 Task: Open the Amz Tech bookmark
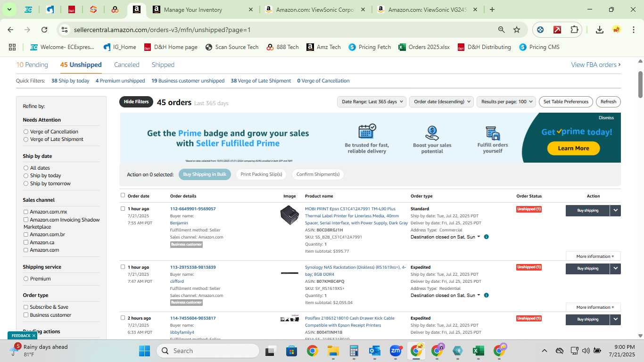tap(323, 47)
